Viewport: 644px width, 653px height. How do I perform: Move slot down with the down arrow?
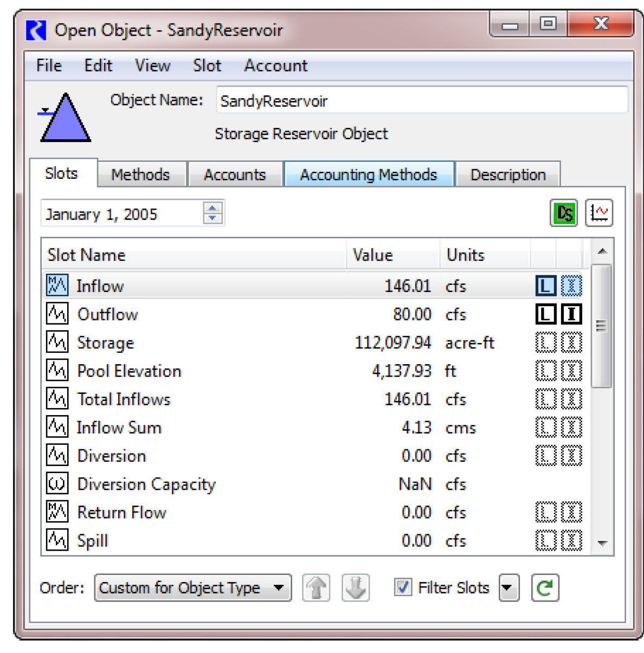[x=356, y=588]
